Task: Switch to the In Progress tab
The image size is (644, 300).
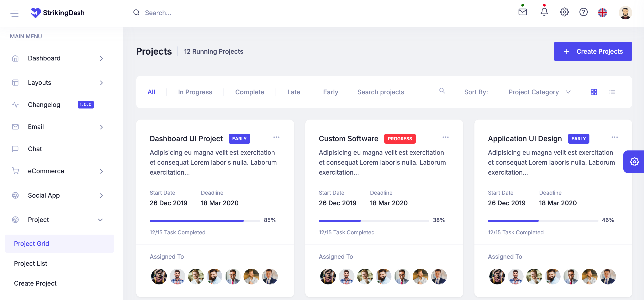Action: click(195, 92)
